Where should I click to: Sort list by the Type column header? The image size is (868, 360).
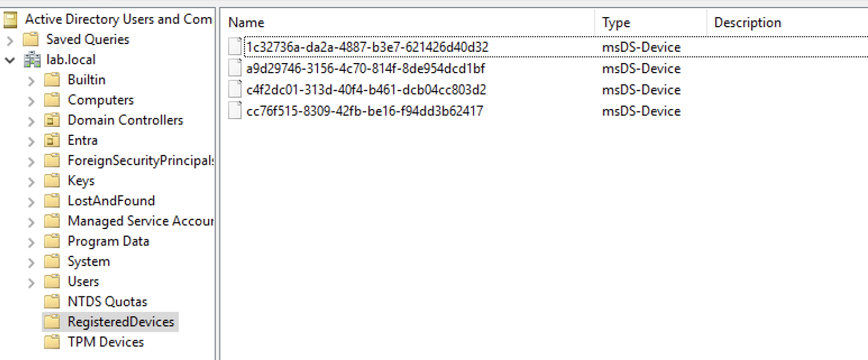coord(651,23)
